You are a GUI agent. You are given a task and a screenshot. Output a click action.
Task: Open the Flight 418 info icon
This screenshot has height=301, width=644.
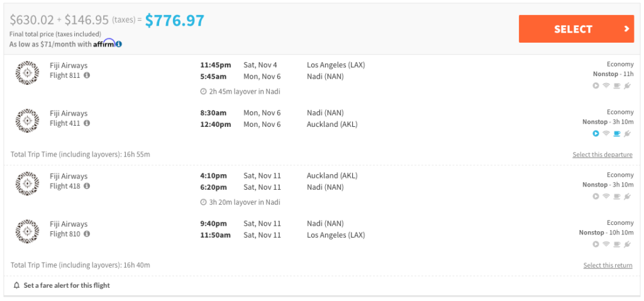coord(87,186)
